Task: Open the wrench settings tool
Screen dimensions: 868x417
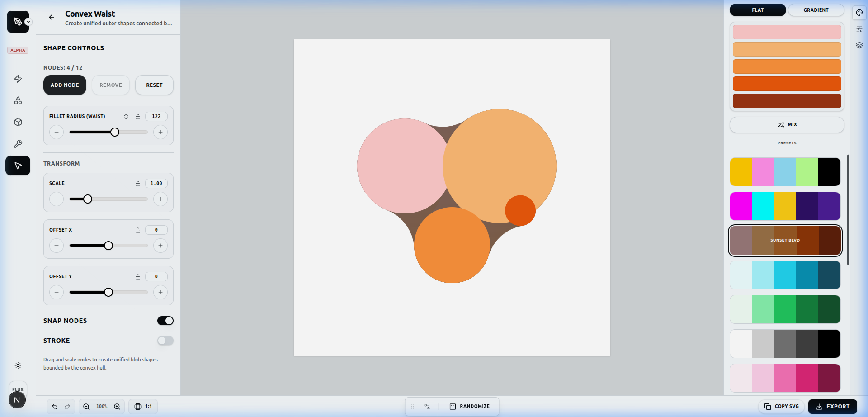Action: pyautogui.click(x=18, y=144)
